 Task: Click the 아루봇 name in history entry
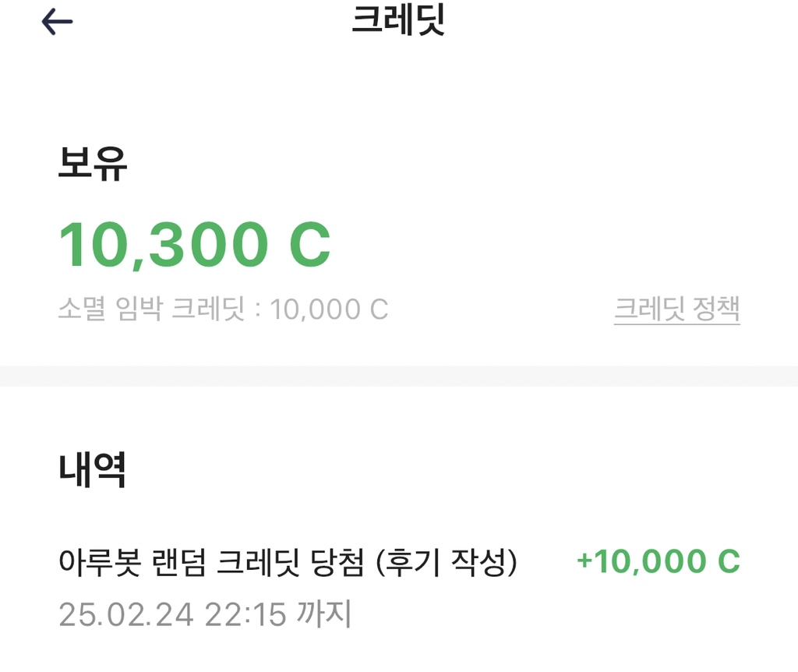[93, 562]
